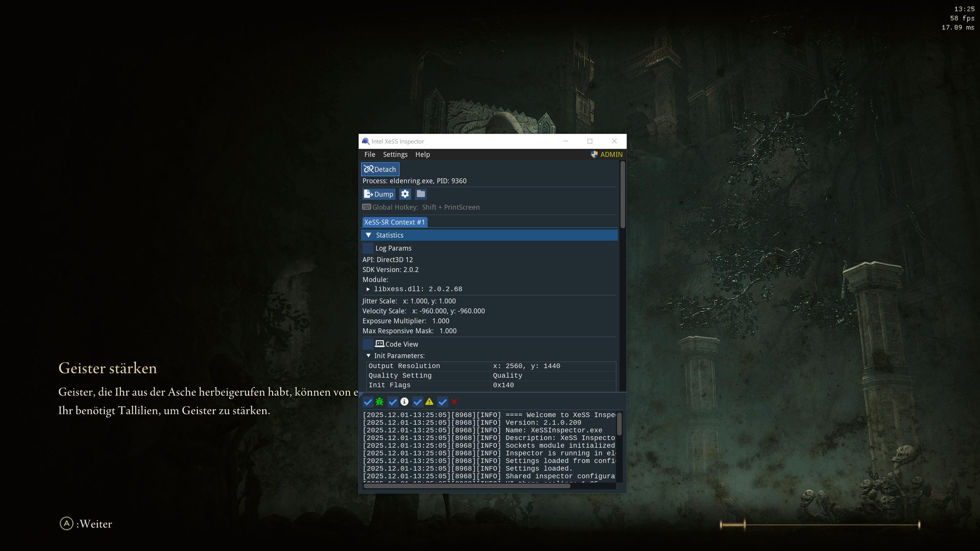Screen dimensions: 980x551
Task: Click the ADMIN shield icon
Action: [x=594, y=154]
